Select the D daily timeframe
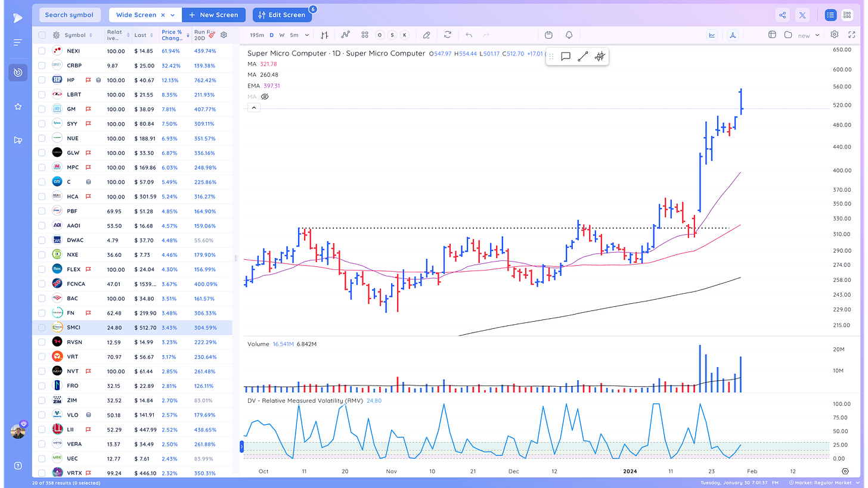This screenshot has height=488, width=868. 272,35
